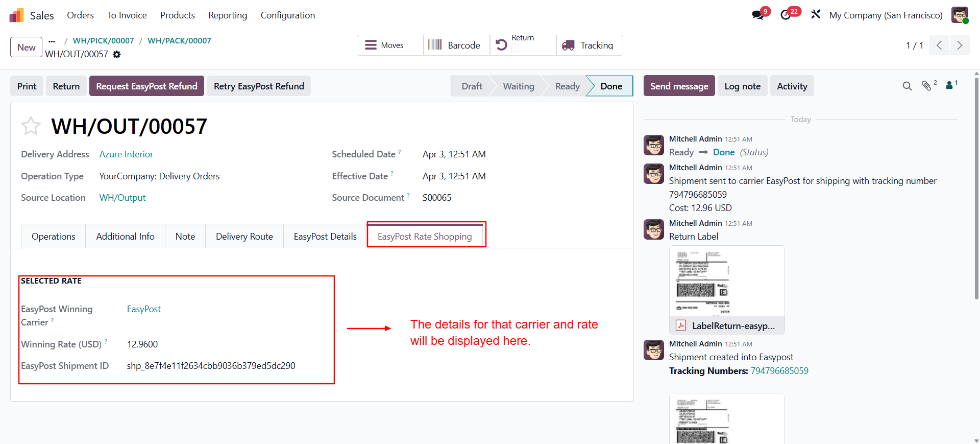
Task: Open the Moves smart button
Action: click(390, 45)
